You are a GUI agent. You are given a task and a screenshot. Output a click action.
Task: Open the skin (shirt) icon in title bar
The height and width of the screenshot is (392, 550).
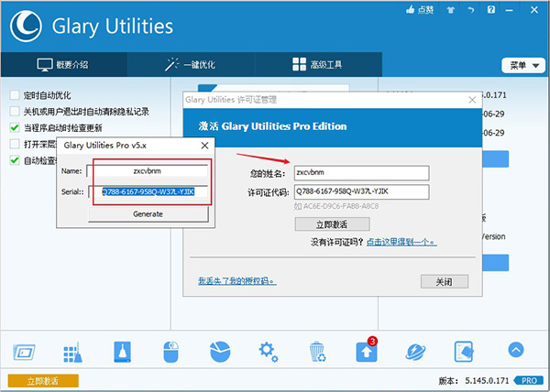click(x=451, y=10)
